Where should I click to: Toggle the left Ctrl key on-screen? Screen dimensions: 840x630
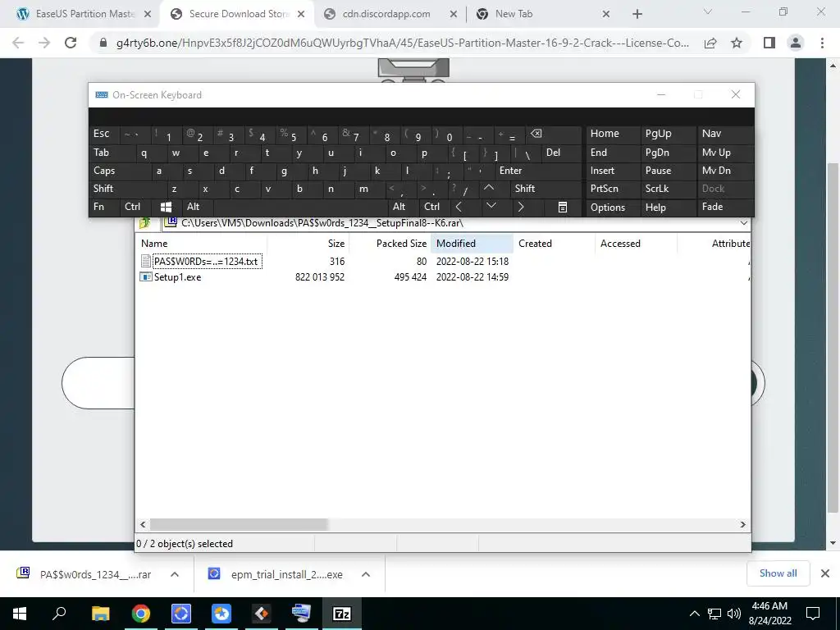[135, 207]
